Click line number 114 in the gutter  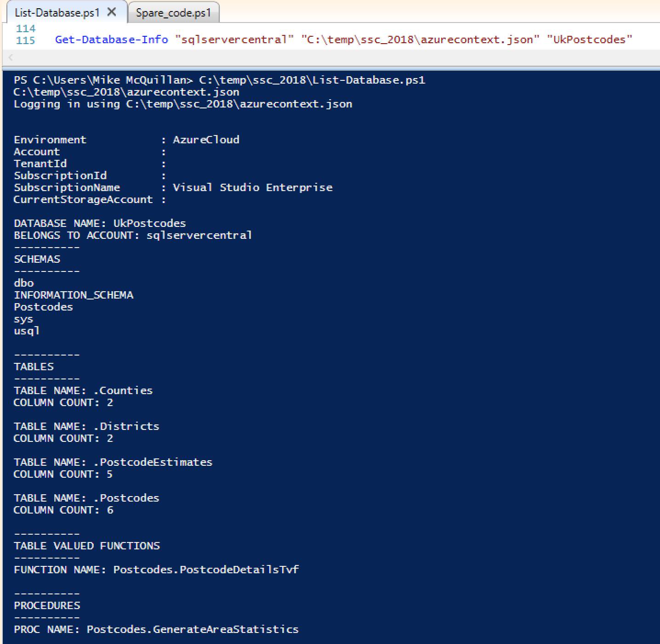[25, 28]
